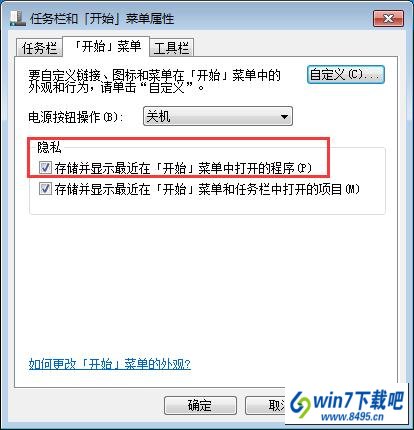The image size is (414, 430).
Task: Select the 「开始」菜单 tab
Action: coord(107,46)
